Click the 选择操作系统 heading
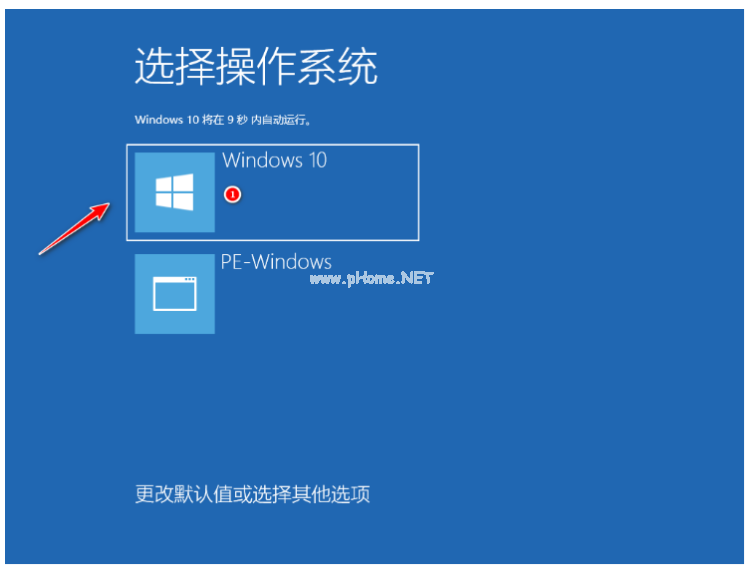753x574 pixels. (x=256, y=67)
